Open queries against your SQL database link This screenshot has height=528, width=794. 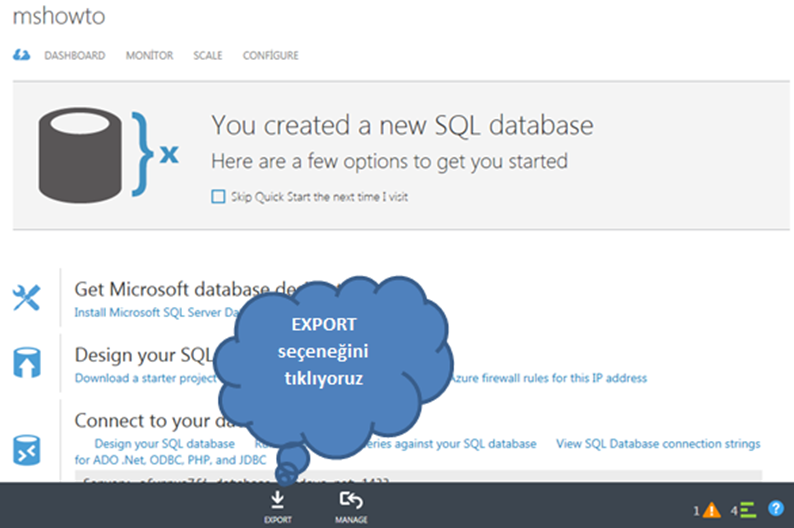[450, 443]
